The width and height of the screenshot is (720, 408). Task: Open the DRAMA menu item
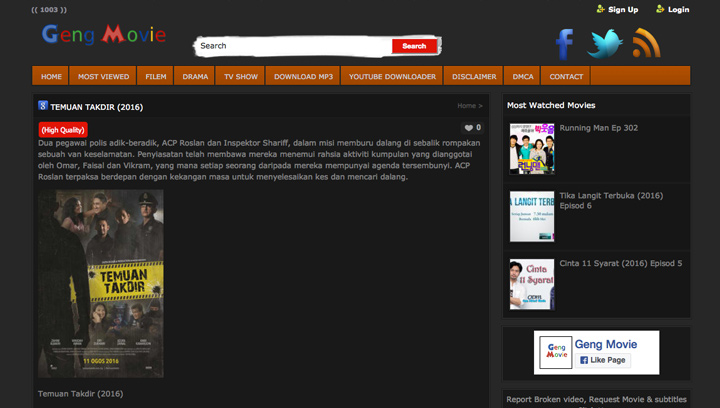coord(195,76)
